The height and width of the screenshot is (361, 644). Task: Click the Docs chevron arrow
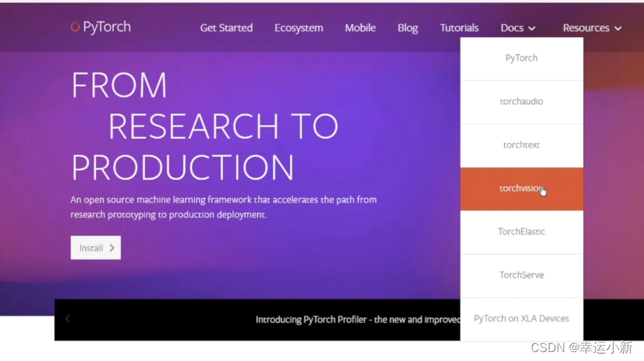click(532, 28)
